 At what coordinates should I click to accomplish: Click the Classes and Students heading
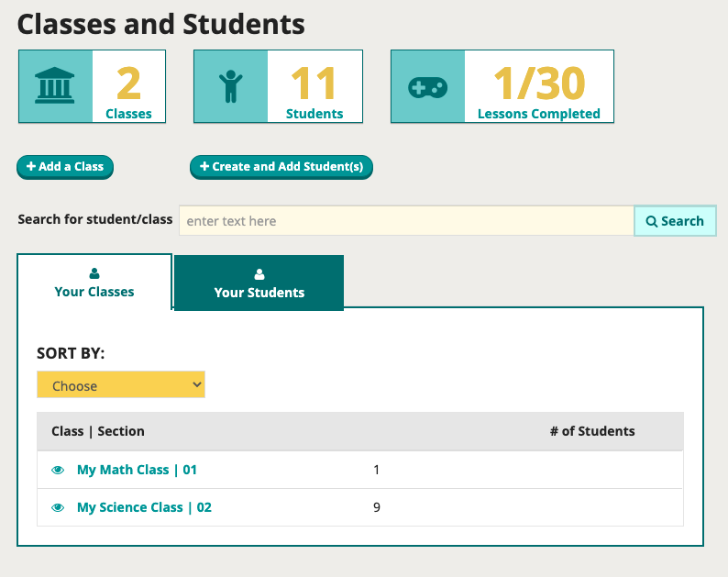tap(161, 24)
